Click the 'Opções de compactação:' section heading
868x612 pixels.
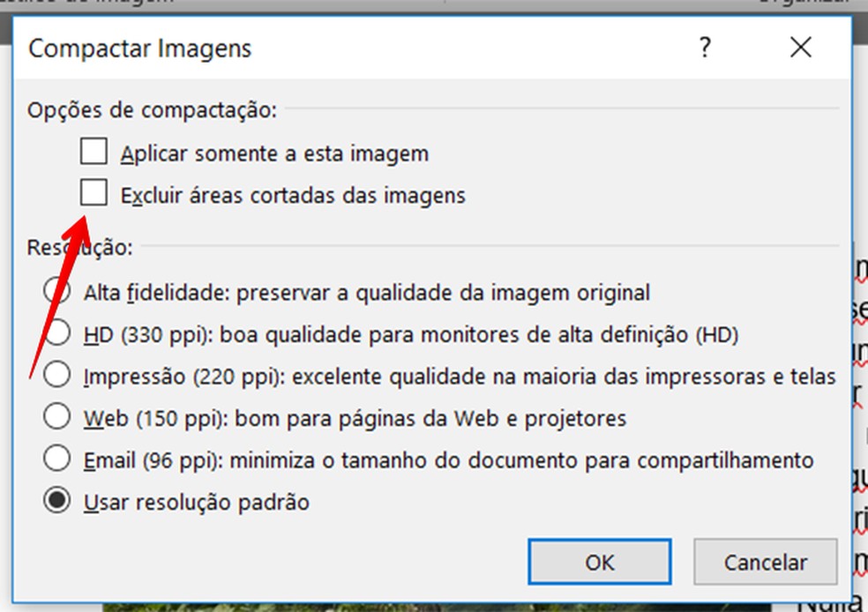(x=153, y=110)
